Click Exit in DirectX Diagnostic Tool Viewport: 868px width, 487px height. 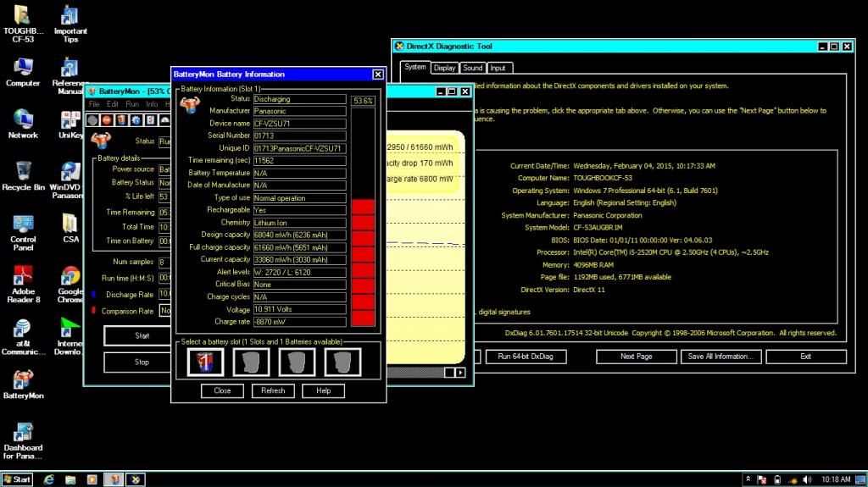[806, 357]
